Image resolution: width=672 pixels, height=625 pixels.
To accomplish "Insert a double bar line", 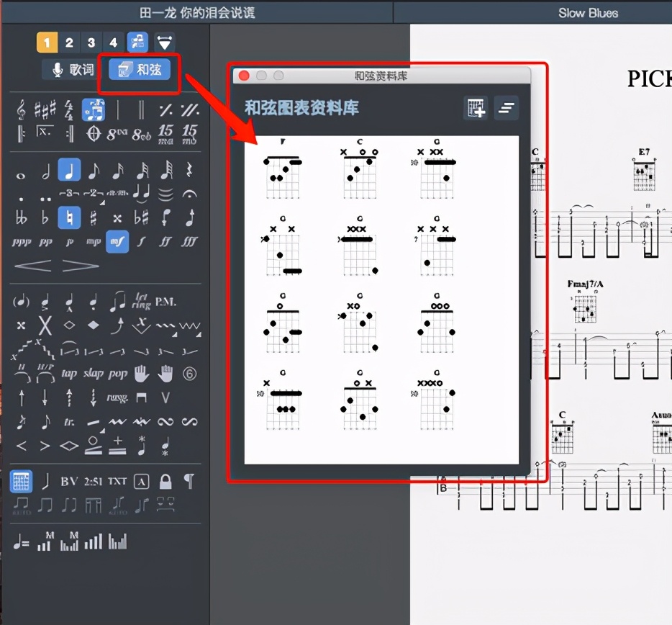I will [141, 110].
